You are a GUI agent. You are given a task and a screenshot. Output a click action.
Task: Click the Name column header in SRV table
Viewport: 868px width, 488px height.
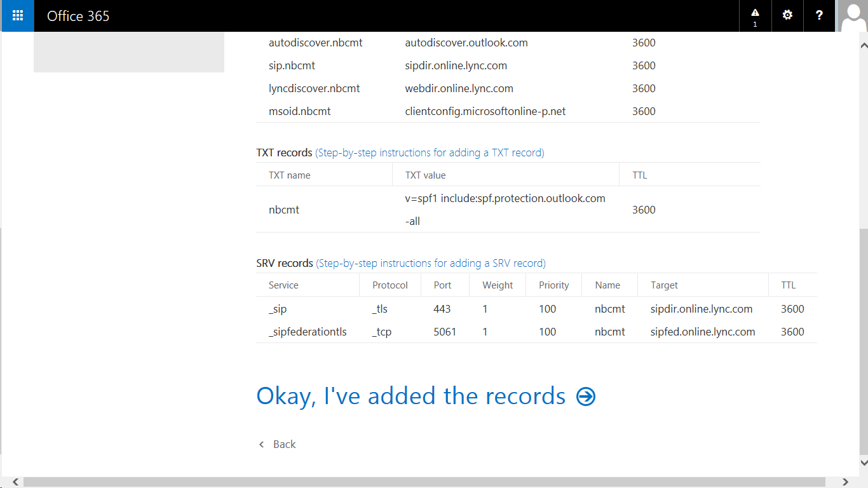[x=607, y=285]
